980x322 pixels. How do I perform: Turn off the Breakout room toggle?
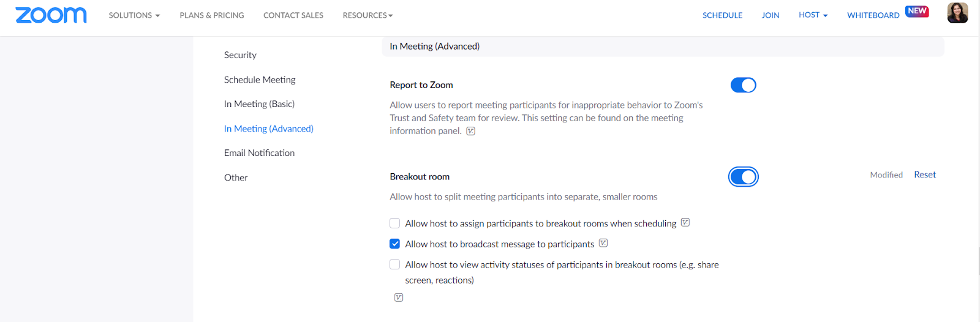click(x=743, y=177)
